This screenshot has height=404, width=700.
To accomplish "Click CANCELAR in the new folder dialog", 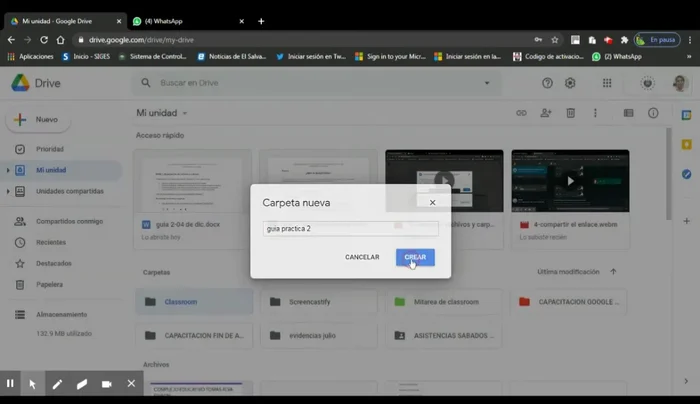I will coord(362,257).
